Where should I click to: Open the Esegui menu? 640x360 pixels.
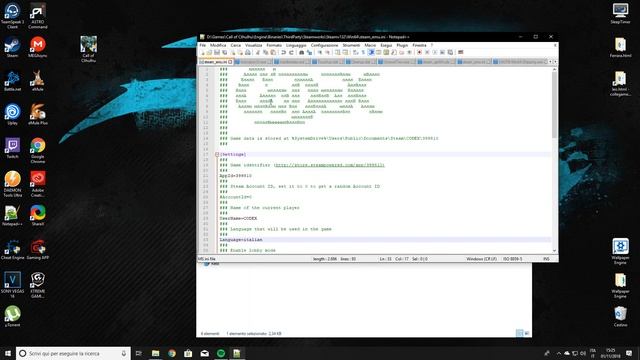(386, 45)
